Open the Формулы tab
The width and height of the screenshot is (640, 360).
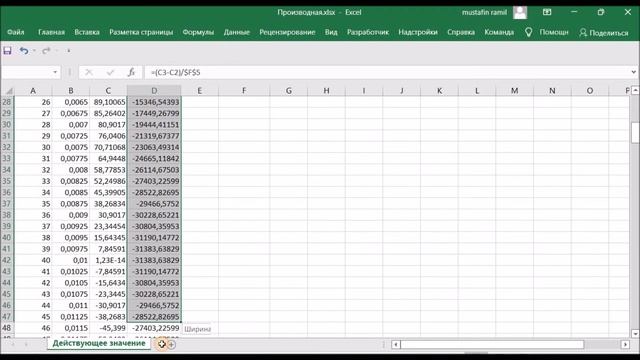point(198,32)
